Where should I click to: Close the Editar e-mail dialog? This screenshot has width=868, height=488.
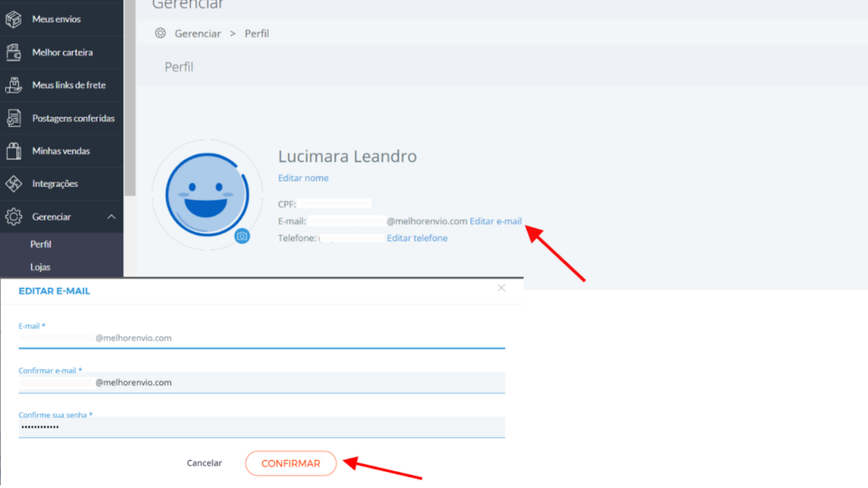[x=501, y=288]
